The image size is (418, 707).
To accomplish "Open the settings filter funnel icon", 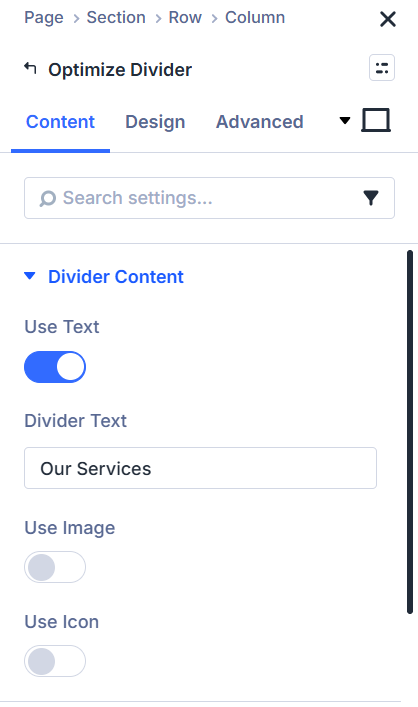I will click(371, 198).
